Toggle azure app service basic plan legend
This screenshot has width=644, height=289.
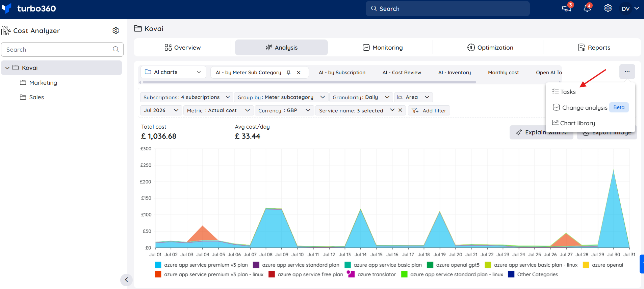pyautogui.click(x=383, y=265)
